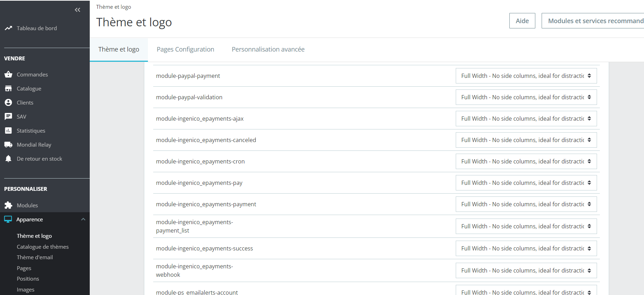Open Catalogue de thèmes submenu item
The image size is (644, 295).
[43, 247]
